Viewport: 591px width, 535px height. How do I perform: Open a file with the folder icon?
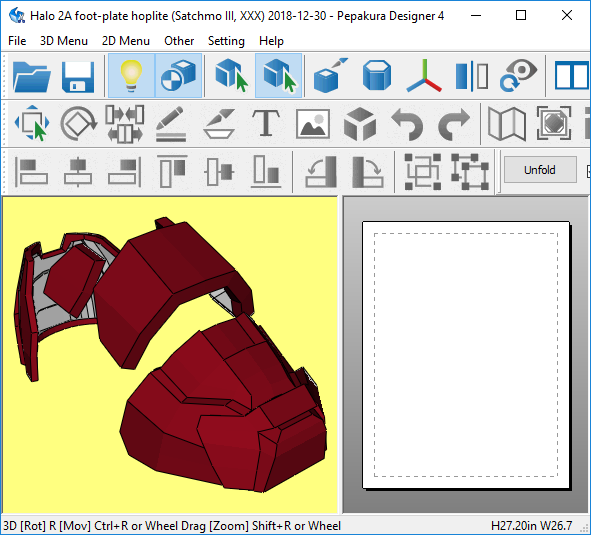[x=32, y=76]
